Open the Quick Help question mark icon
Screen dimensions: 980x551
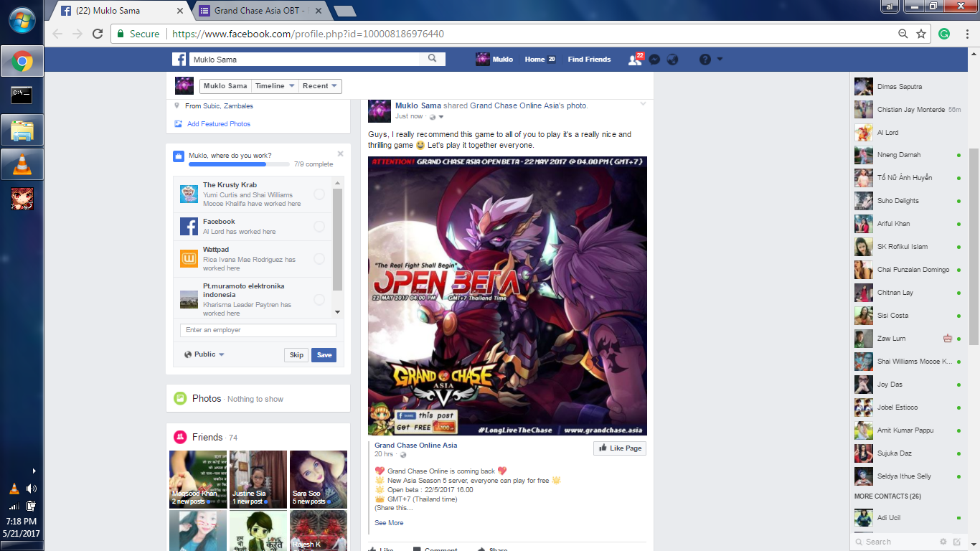705,60
